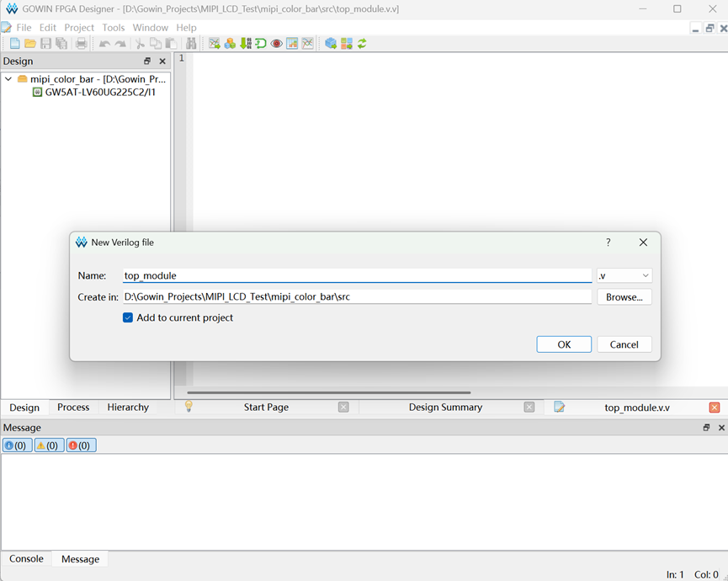Confirm the New Verilog file dialog with OK
This screenshot has height=581, width=728.
click(564, 344)
